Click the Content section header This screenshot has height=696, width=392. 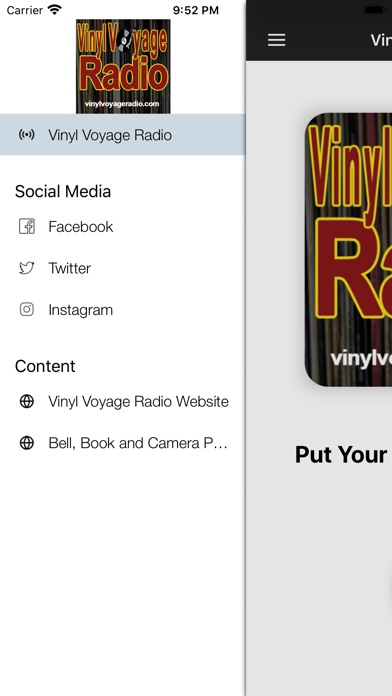45,366
